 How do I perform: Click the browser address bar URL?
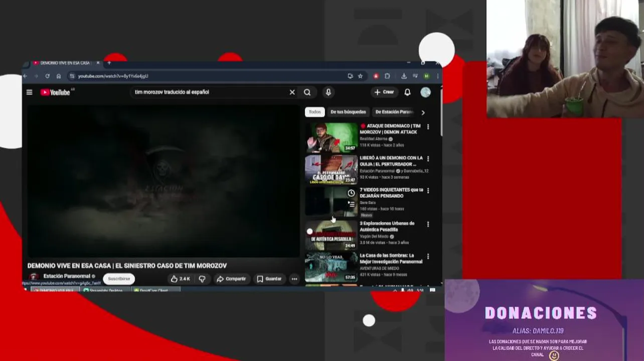(x=113, y=76)
